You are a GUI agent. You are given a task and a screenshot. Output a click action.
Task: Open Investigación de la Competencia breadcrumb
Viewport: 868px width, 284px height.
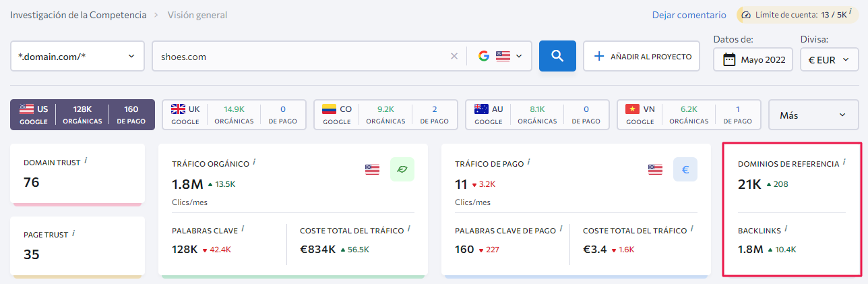78,15
